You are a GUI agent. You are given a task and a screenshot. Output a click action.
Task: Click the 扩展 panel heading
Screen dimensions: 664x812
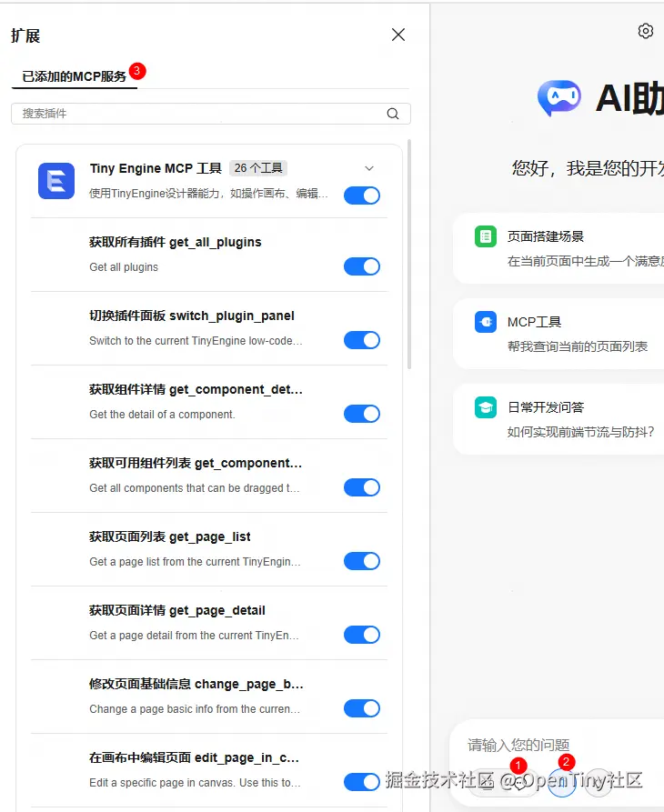tap(25, 35)
